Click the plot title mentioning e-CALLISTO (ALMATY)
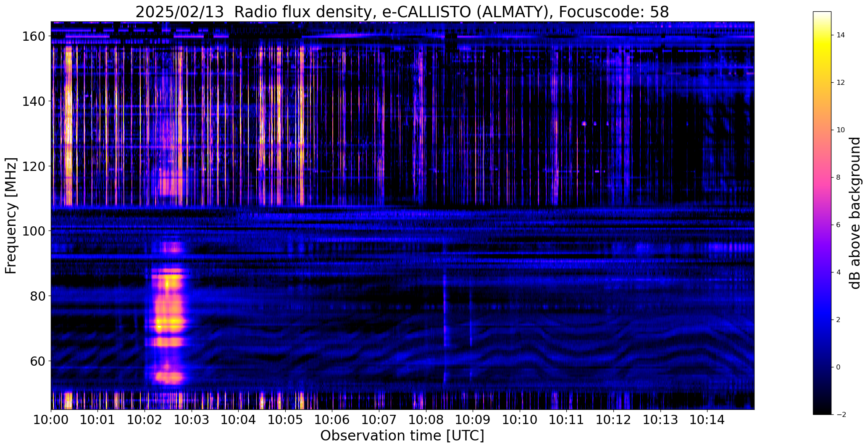The width and height of the screenshot is (868, 448). (x=402, y=12)
